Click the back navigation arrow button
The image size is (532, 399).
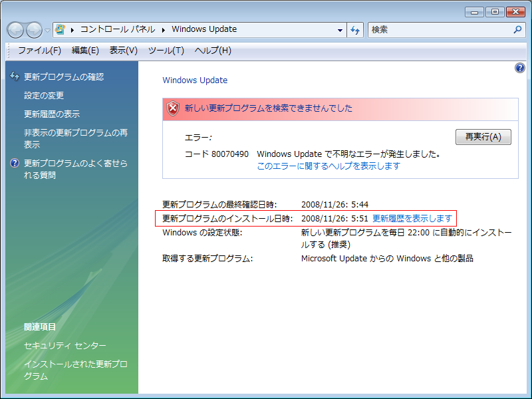pos(15,30)
